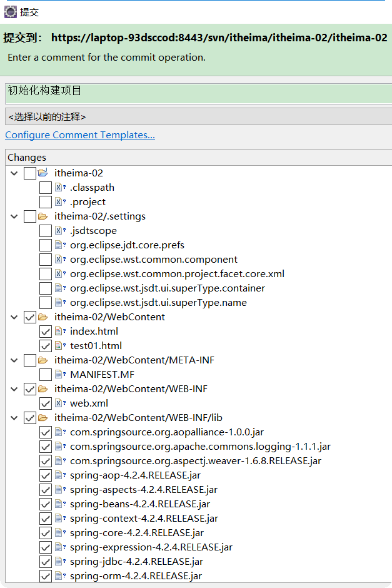Uncheck the WEB-INF/lib folder checkbox
This screenshot has height=588, width=392.
point(29,418)
